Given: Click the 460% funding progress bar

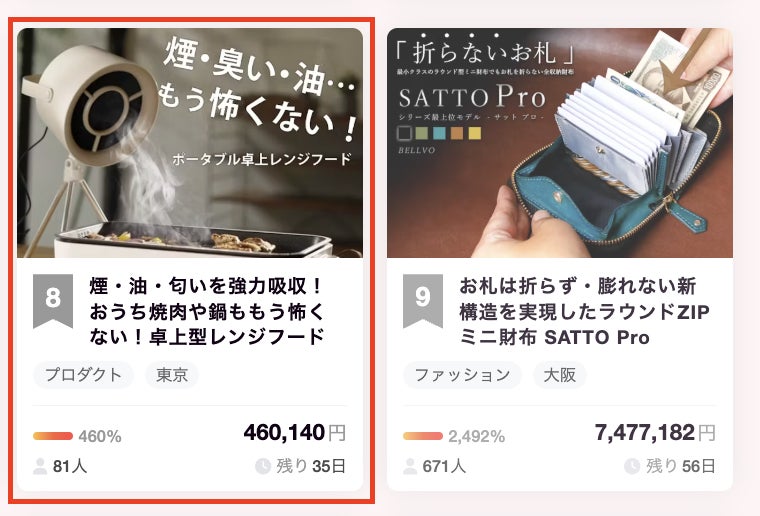Looking at the screenshot, I should (x=53, y=436).
